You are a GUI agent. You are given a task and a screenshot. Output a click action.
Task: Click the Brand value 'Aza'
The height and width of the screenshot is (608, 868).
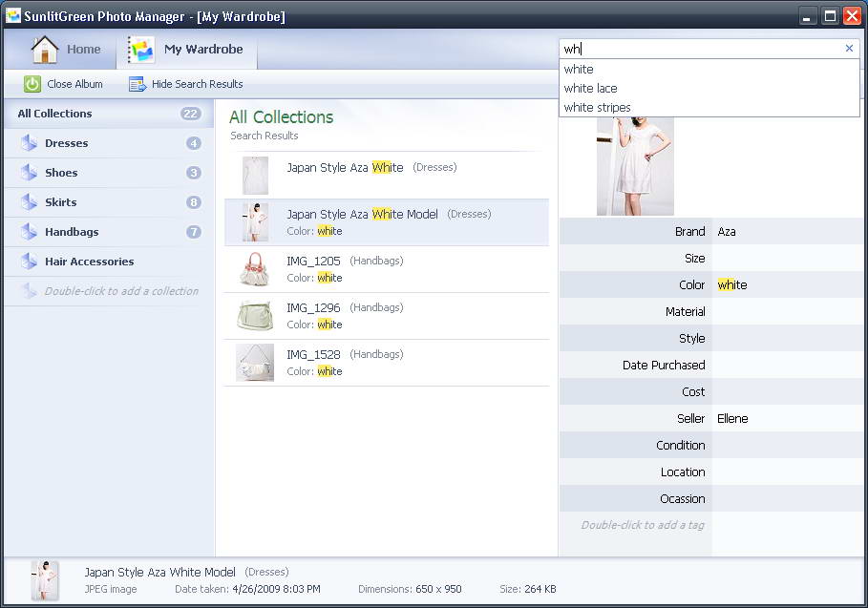[x=727, y=232]
